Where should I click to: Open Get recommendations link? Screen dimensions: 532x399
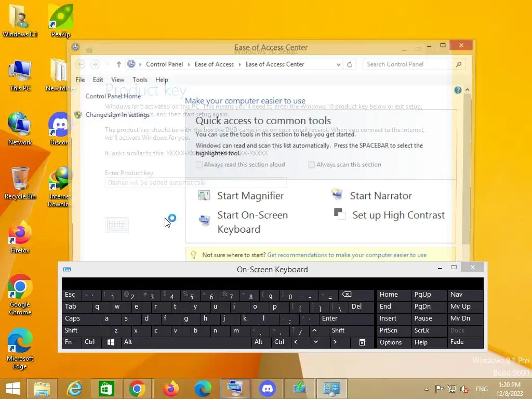point(347,255)
